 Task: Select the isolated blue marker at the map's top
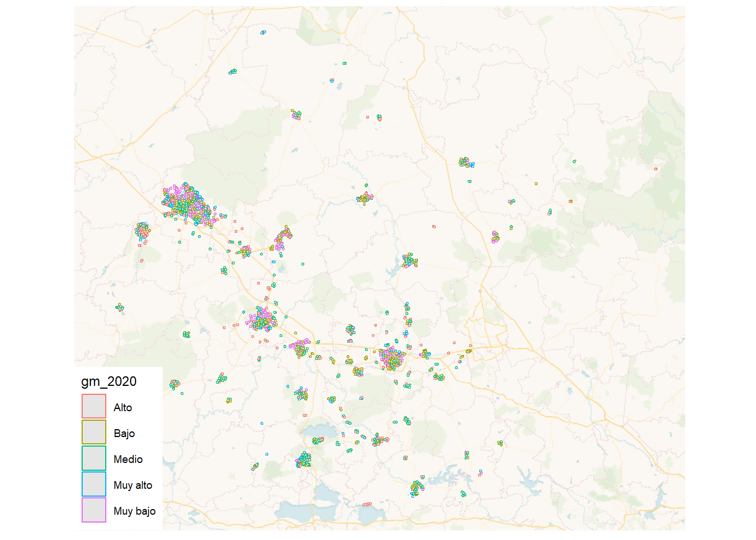point(263,33)
